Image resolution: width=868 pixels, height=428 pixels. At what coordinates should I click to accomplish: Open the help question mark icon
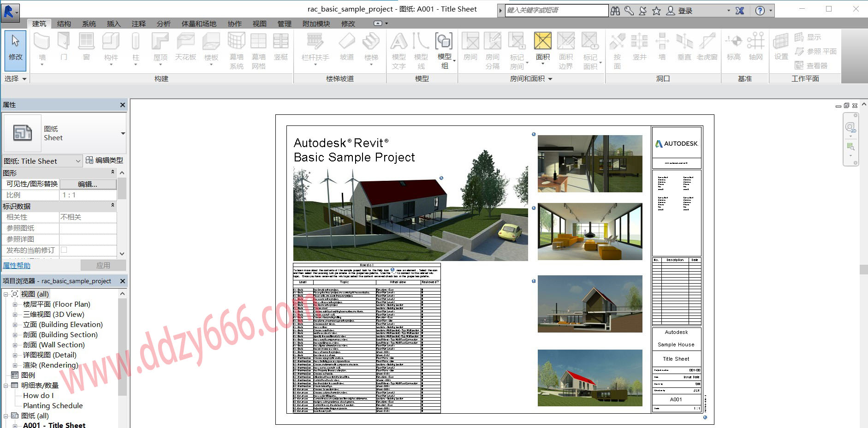(760, 11)
